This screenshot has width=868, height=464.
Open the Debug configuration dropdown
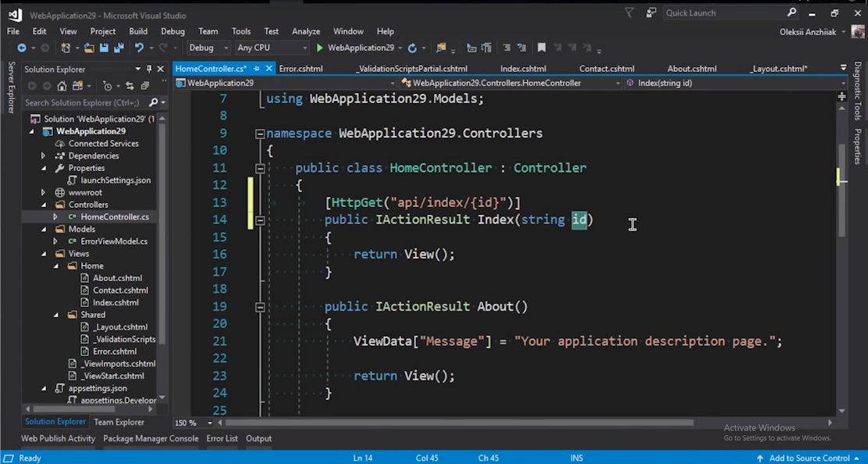[x=208, y=48]
